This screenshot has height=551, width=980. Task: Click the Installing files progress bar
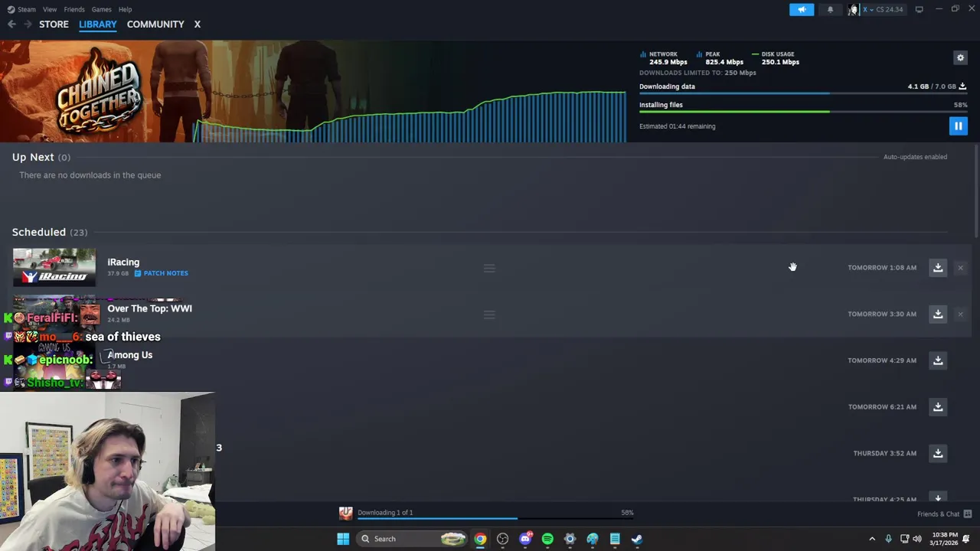pyautogui.click(x=803, y=112)
